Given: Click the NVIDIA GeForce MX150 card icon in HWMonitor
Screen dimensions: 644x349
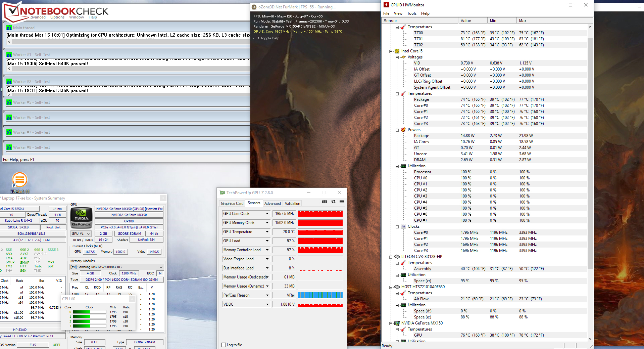Looking at the screenshot, I should pos(397,323).
